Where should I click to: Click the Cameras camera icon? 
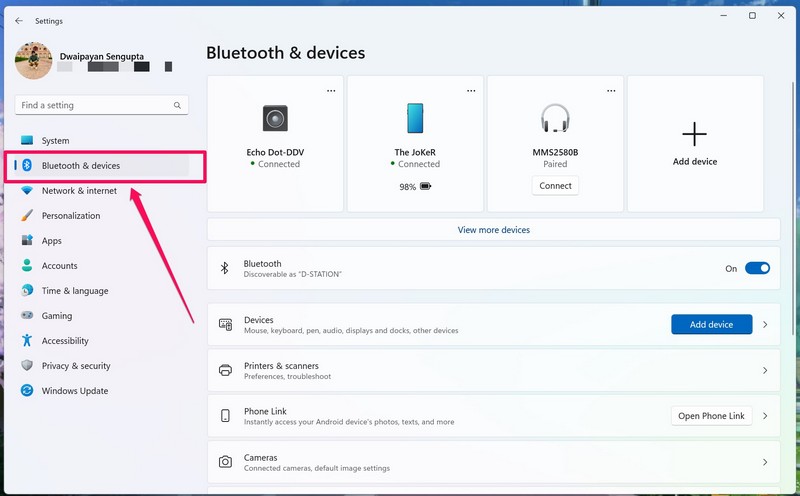coord(225,462)
